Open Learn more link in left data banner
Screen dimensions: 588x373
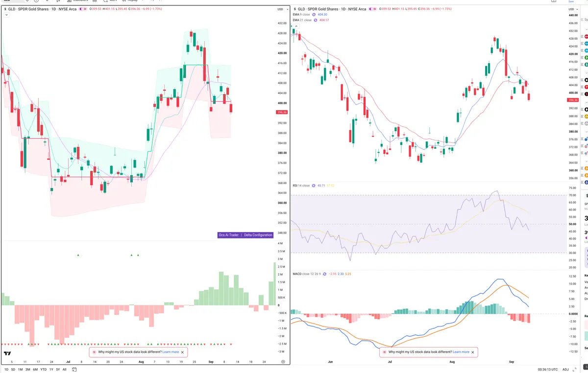(171, 352)
